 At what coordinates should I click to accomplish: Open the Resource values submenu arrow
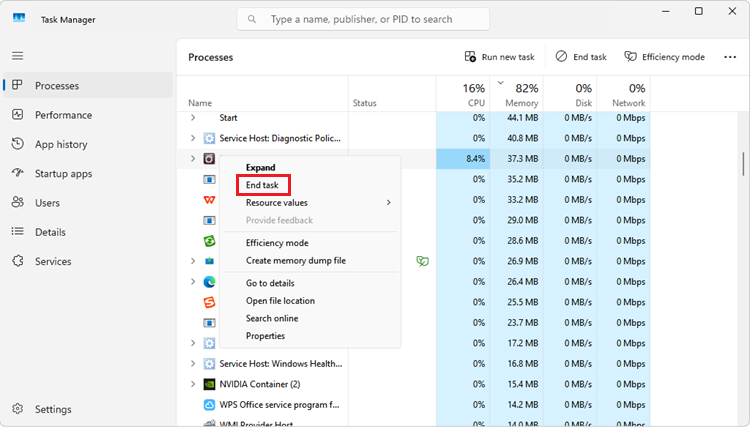coord(388,203)
